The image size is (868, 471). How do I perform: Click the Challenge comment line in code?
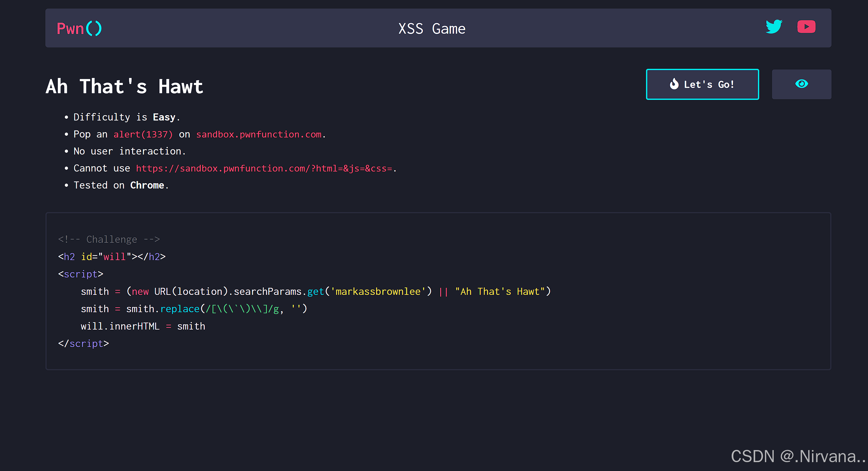pyautogui.click(x=109, y=239)
